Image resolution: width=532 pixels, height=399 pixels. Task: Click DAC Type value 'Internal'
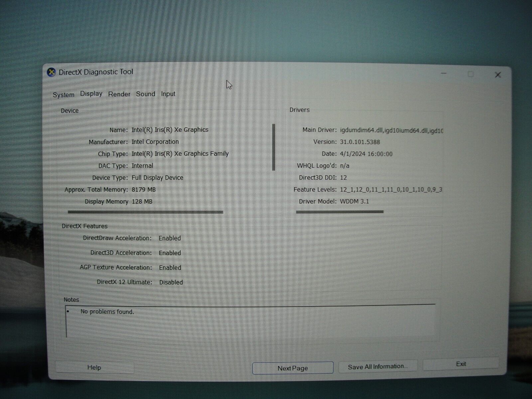click(142, 166)
